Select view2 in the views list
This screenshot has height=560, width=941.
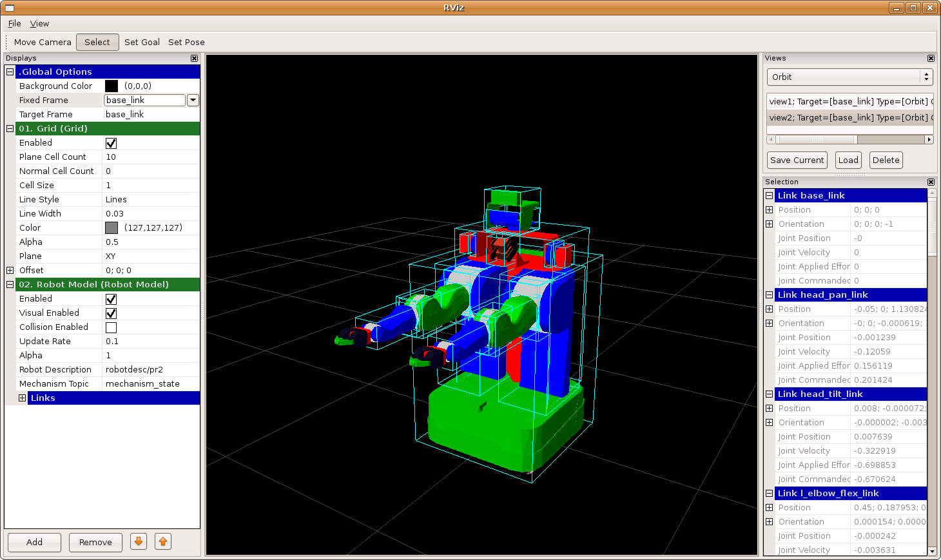[x=848, y=118]
